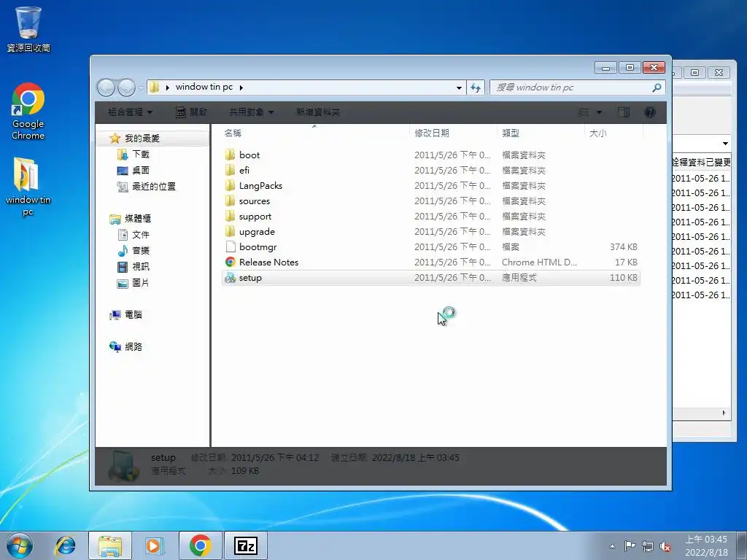
Task: Open 音樂 library in navigation pane
Action: click(x=141, y=251)
